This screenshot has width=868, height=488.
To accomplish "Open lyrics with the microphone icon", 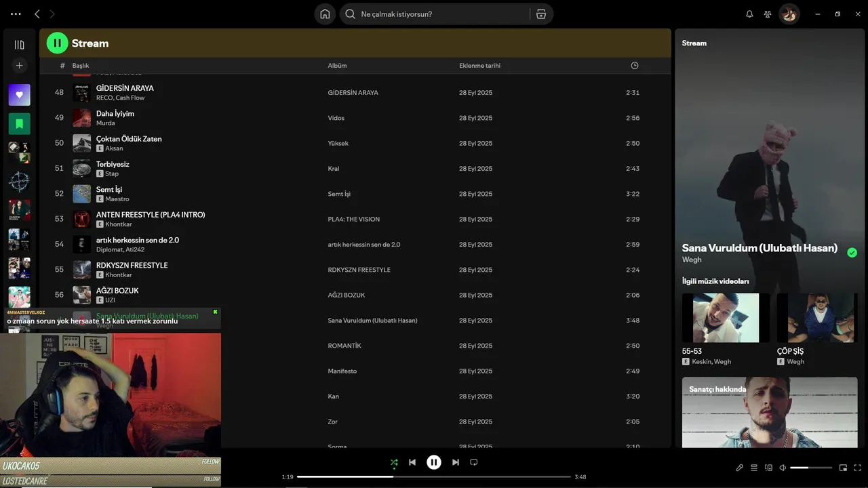I will point(740,468).
